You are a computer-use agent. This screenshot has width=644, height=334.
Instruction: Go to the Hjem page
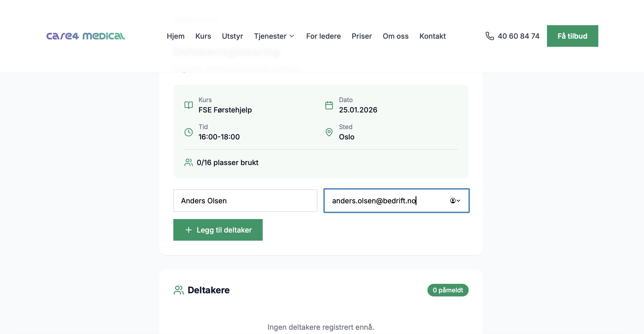click(x=176, y=36)
